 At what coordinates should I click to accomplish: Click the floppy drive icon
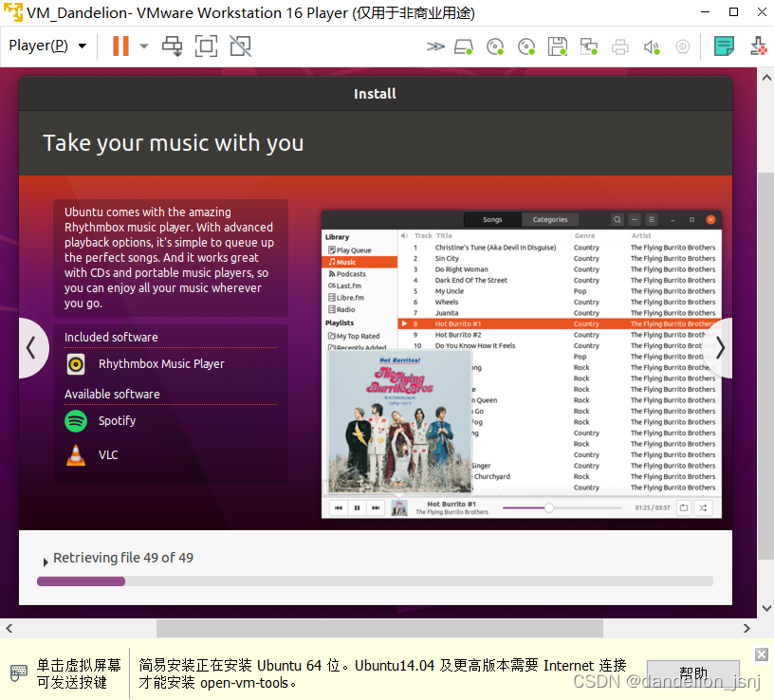558,46
